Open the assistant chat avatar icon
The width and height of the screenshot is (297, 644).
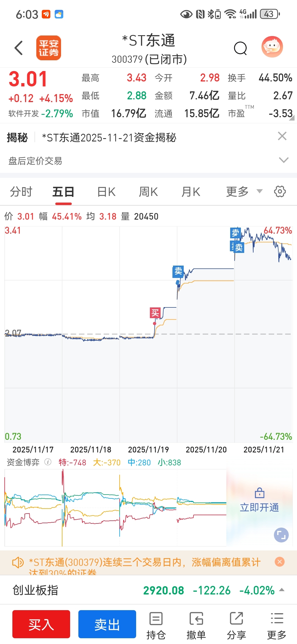pyautogui.click(x=272, y=47)
